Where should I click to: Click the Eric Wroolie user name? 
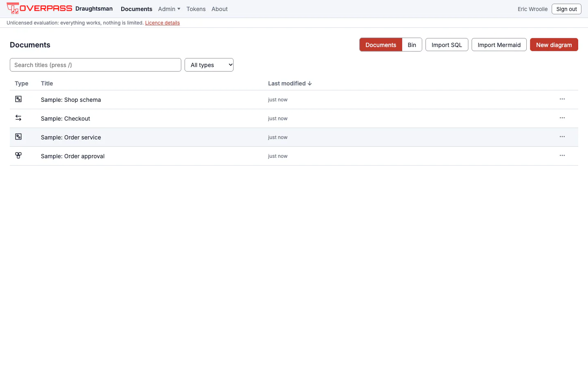click(x=532, y=9)
